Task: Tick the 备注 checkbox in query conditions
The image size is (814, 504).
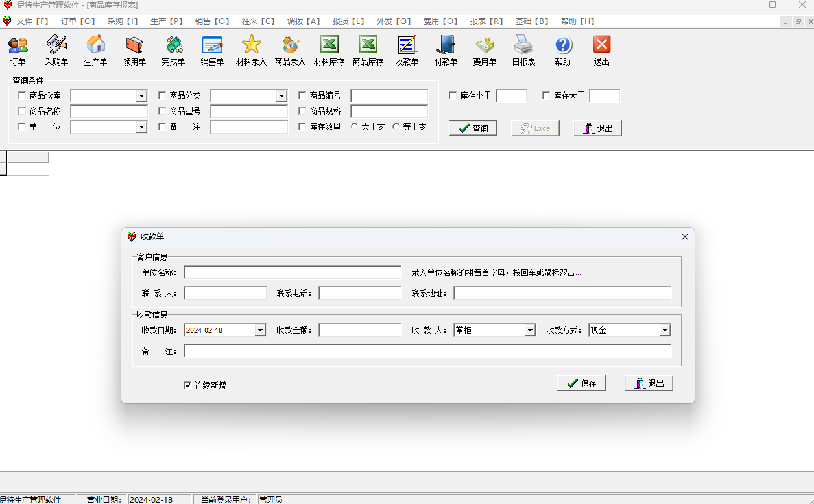Action: coord(163,126)
